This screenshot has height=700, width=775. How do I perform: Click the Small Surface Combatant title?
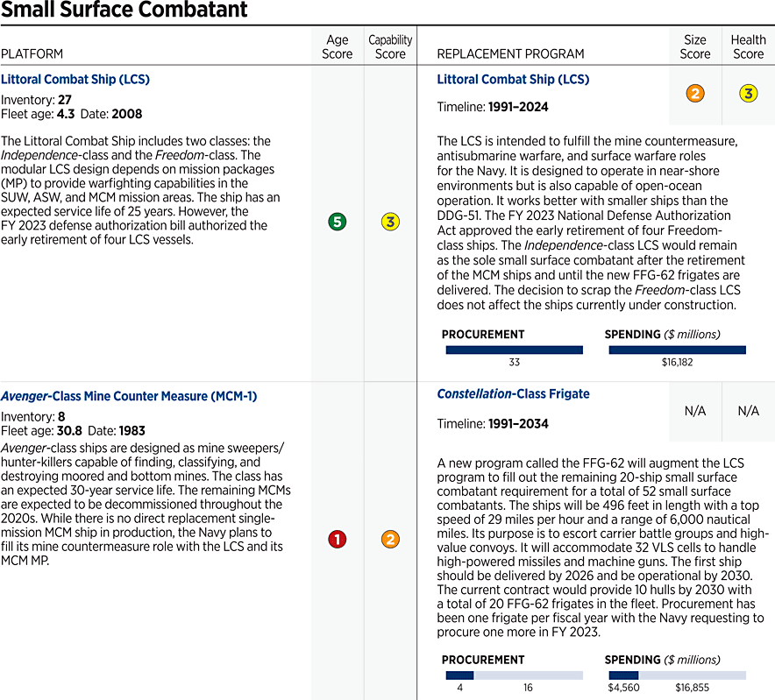(x=124, y=11)
